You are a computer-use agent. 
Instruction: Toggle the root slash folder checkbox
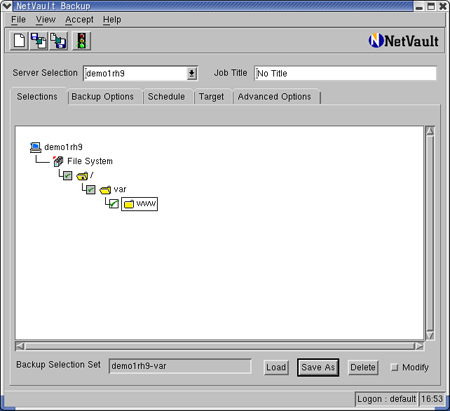[68, 175]
